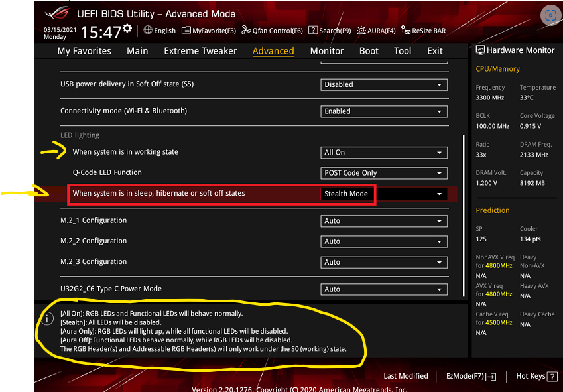Image resolution: width=563 pixels, height=392 pixels.
Task: Select the Advanced tab
Action: click(273, 51)
